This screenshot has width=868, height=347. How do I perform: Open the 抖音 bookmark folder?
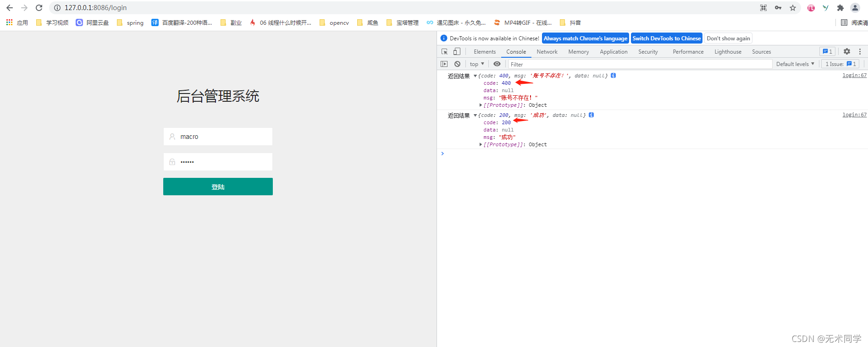pyautogui.click(x=570, y=22)
